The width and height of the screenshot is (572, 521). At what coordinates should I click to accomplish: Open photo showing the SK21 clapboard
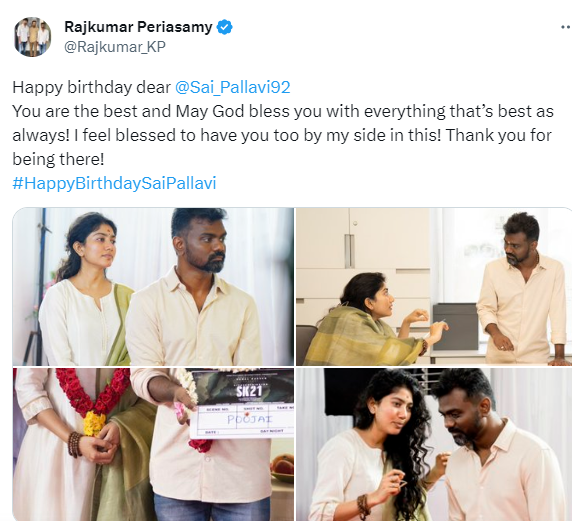pyautogui.click(x=153, y=444)
